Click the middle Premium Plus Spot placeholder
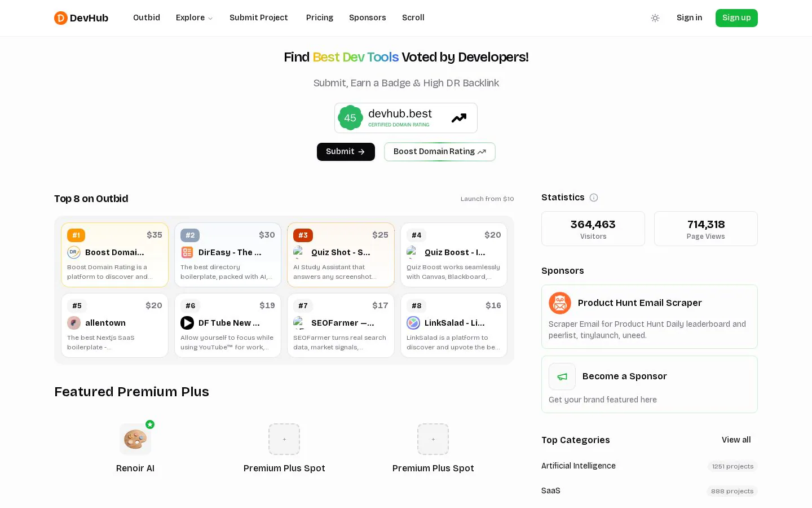 tap(284, 439)
